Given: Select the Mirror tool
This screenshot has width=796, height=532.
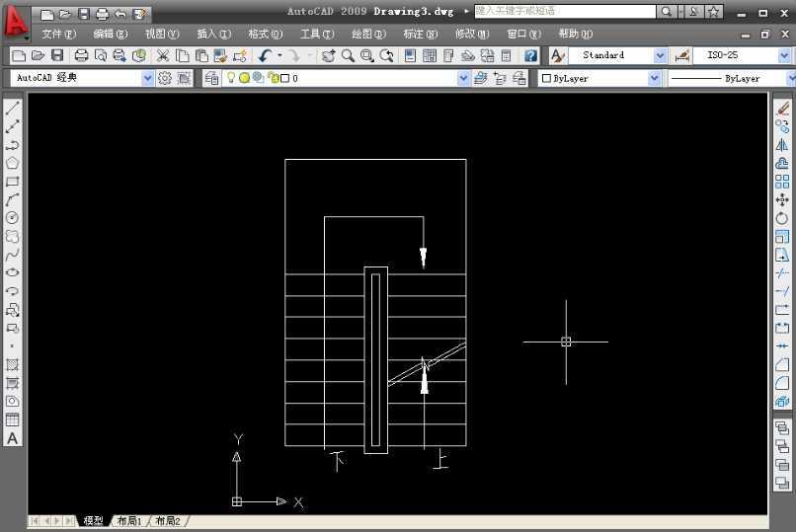Looking at the screenshot, I should [x=782, y=145].
